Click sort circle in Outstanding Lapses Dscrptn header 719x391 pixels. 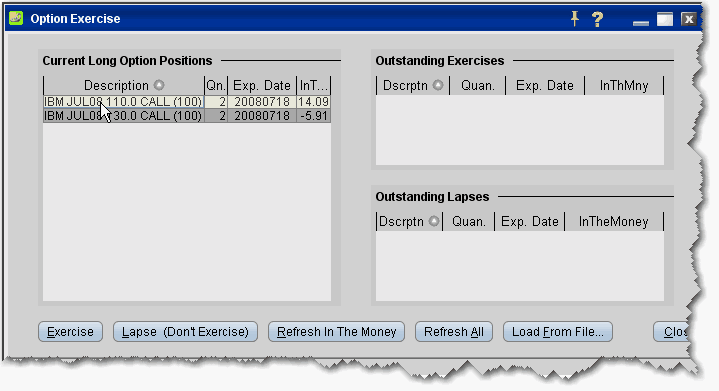[434, 221]
